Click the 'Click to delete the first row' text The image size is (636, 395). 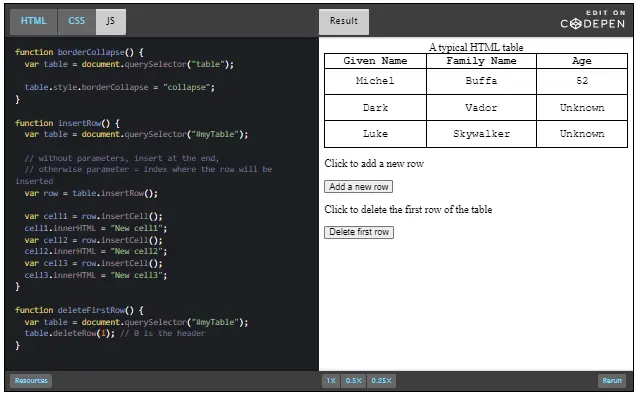pyautogui.click(x=408, y=210)
